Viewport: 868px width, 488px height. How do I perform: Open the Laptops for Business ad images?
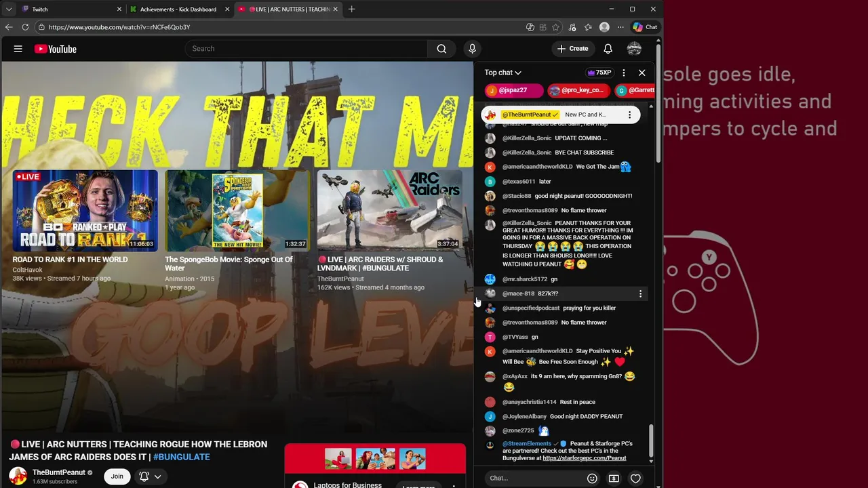tap(375, 459)
